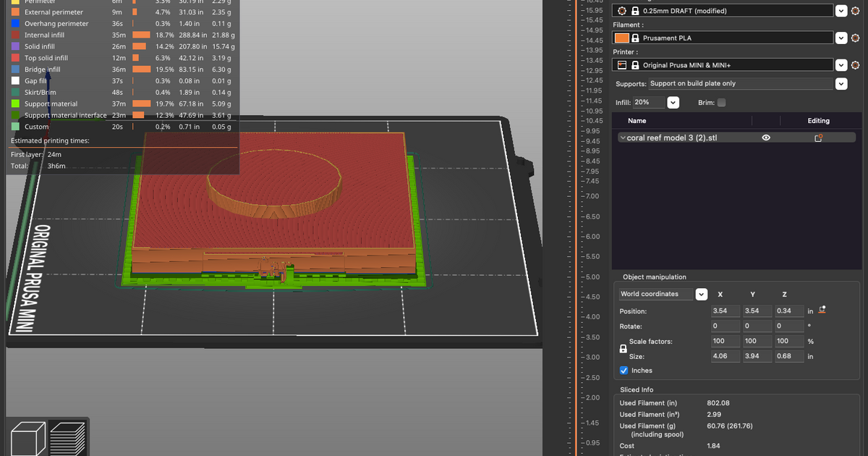Image resolution: width=868 pixels, height=456 pixels.
Task: Click the Position X input field
Action: [x=726, y=311]
